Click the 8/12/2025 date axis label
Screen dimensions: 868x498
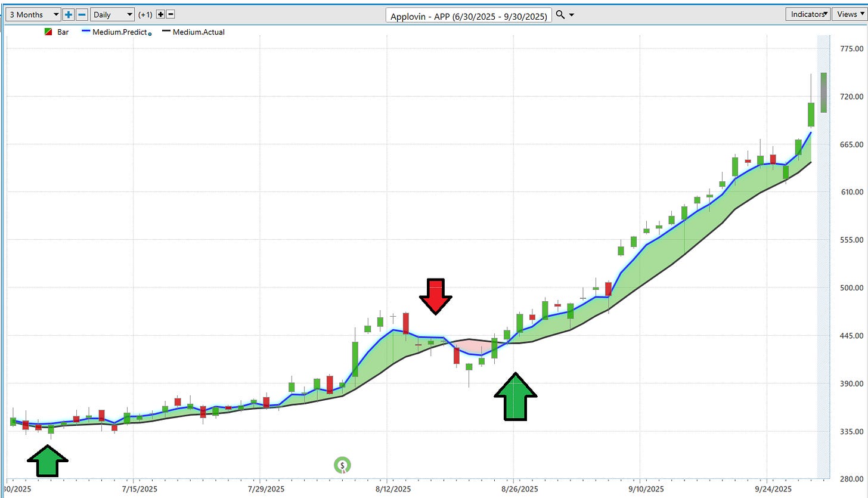pos(393,489)
